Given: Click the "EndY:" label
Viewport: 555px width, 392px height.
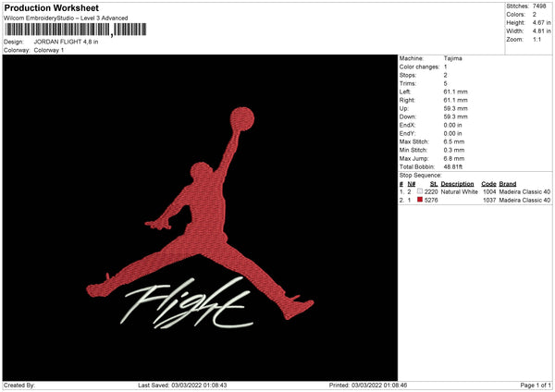Looking at the screenshot, I should 407,133.
